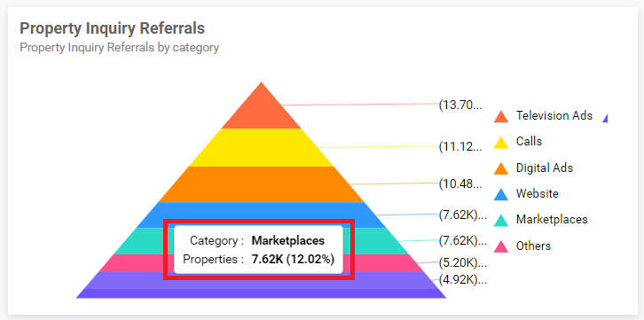The height and width of the screenshot is (320, 644).
Task: Toggle the Website legend label
Action: click(x=538, y=193)
